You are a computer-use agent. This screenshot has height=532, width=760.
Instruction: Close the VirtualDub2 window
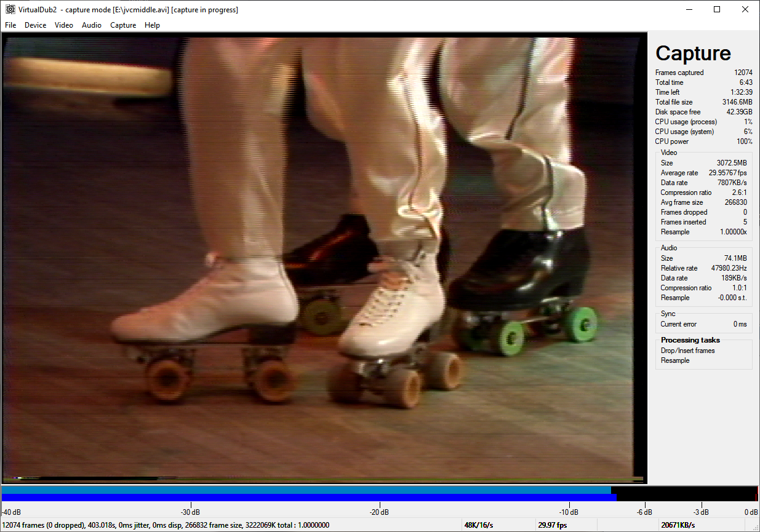[745, 9]
